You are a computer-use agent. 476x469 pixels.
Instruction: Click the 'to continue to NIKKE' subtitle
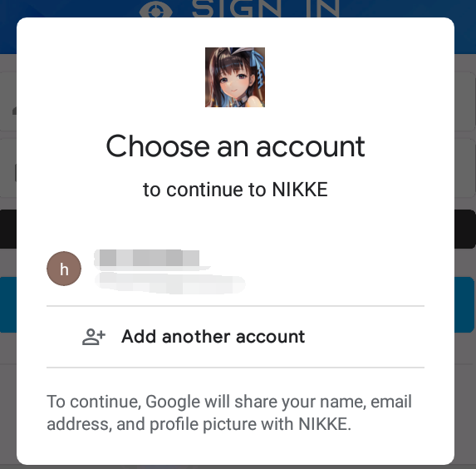coord(235,190)
